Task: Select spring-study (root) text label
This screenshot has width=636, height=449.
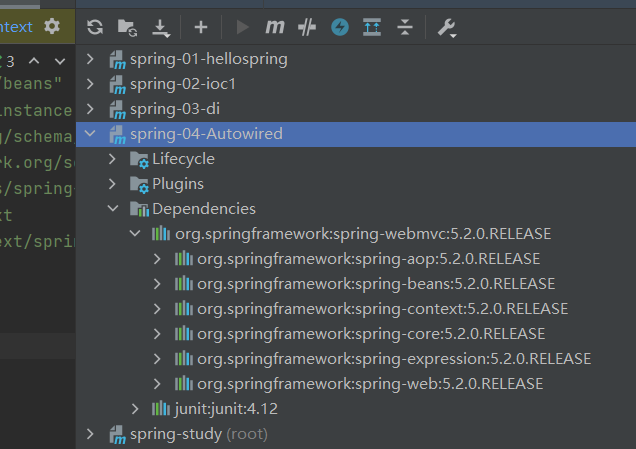Action: click(199, 434)
